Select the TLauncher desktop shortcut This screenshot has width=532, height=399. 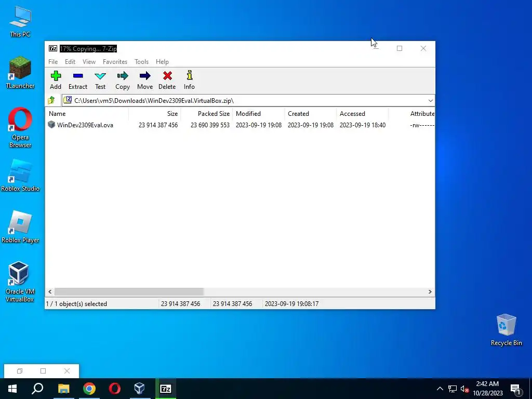pos(20,73)
